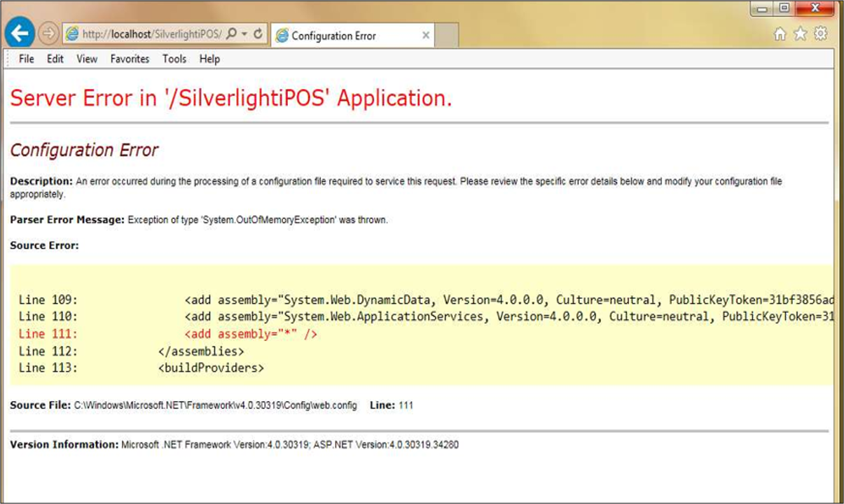This screenshot has width=844, height=504.
Task: Go back with the blue arrow button
Action: (x=20, y=33)
